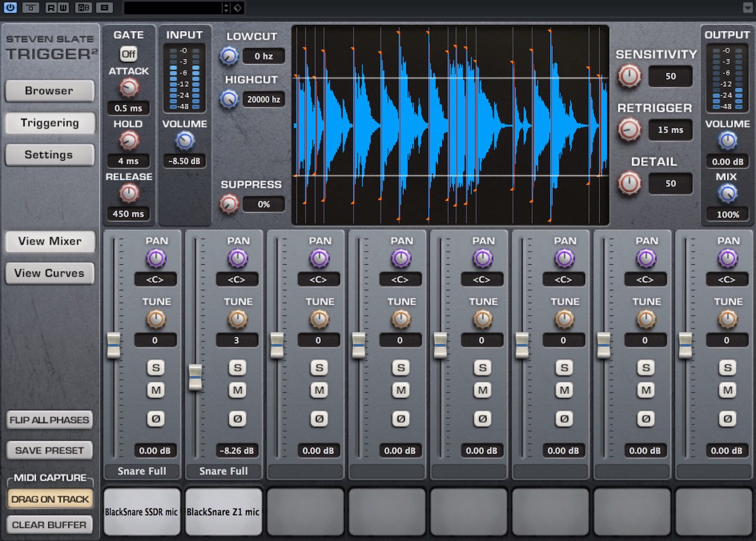Click the Retrigger knob
The image size is (756, 541).
(629, 130)
